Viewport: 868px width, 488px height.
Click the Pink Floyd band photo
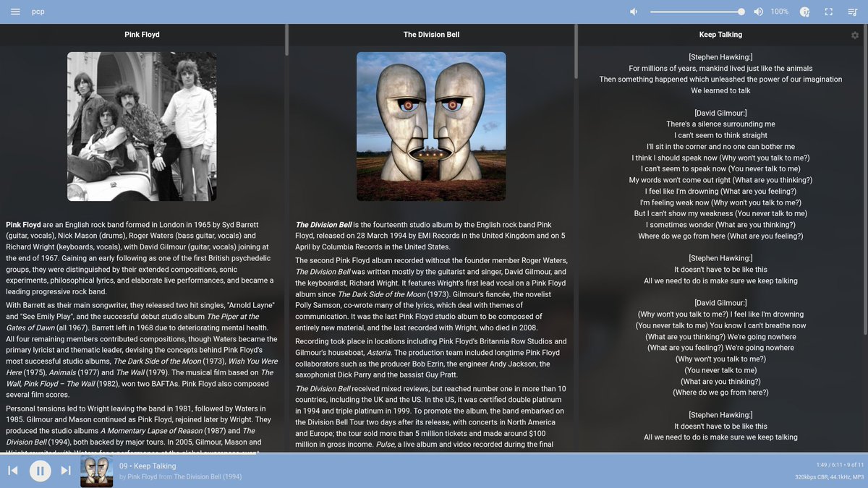click(142, 126)
